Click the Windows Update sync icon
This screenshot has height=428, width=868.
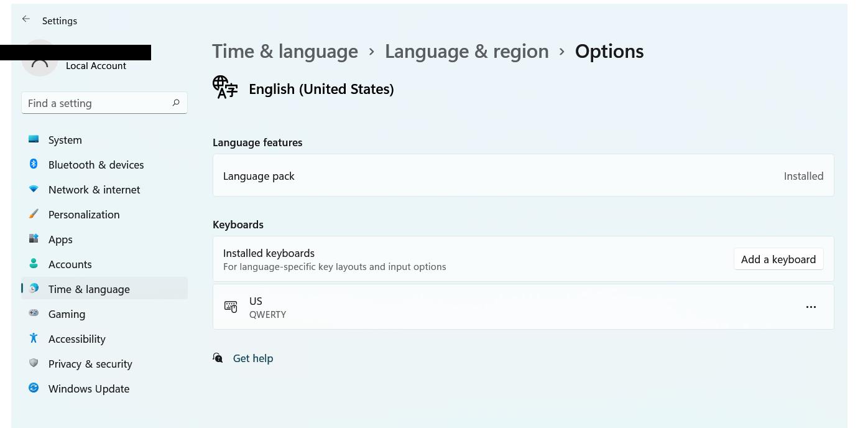pyautogui.click(x=34, y=388)
